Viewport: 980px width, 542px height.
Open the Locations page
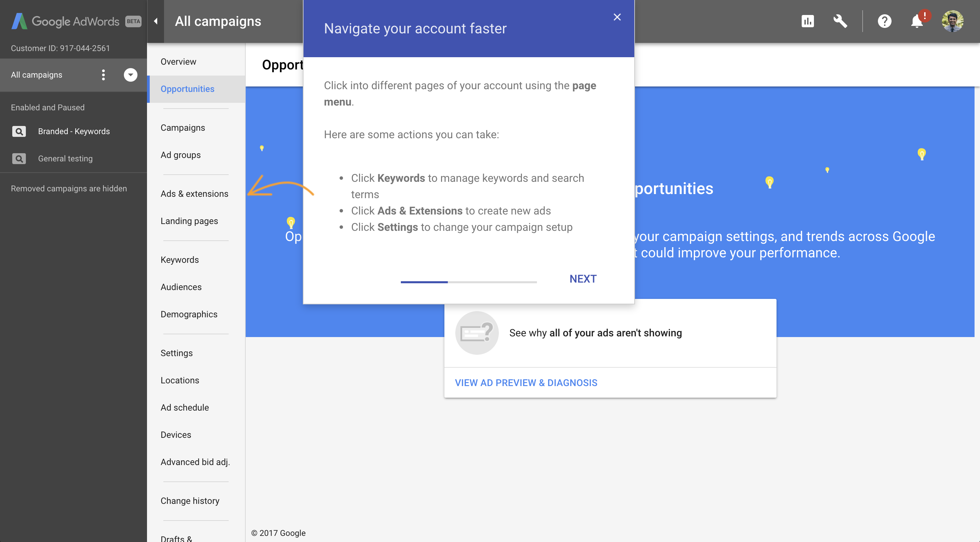pyautogui.click(x=180, y=381)
